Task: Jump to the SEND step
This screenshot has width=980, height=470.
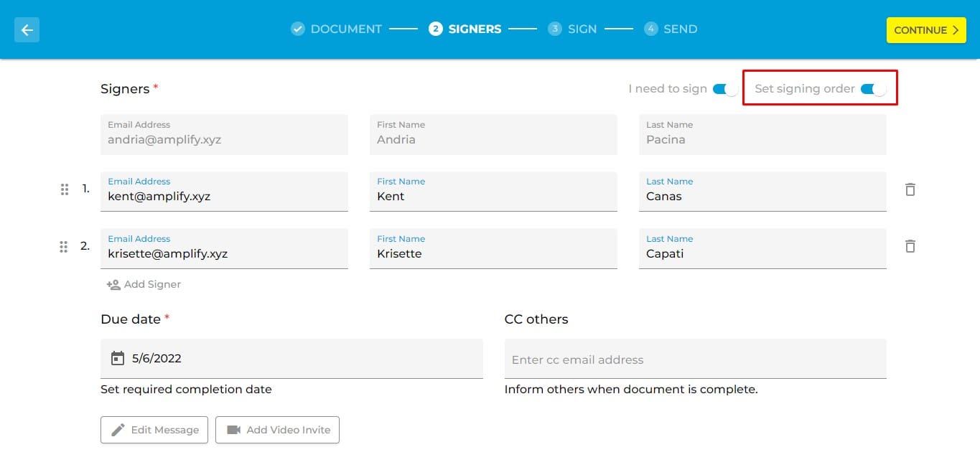Action: click(681, 29)
